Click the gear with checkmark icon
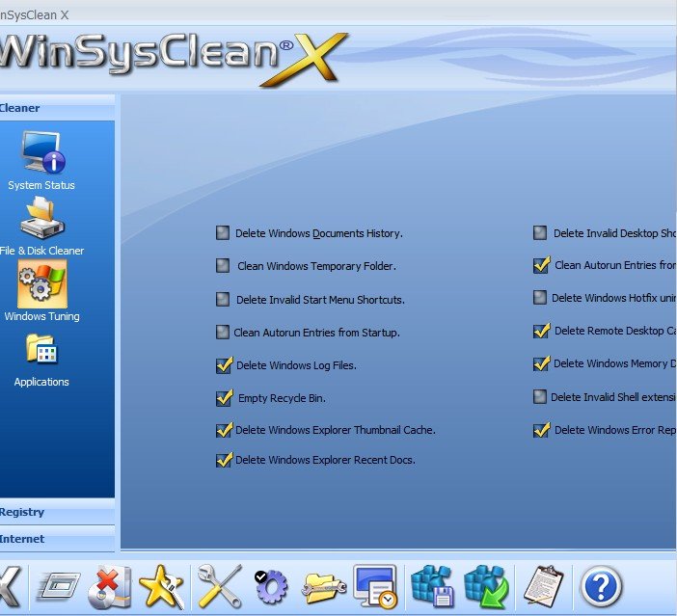This screenshot has height=616, width=677. pos(271,587)
